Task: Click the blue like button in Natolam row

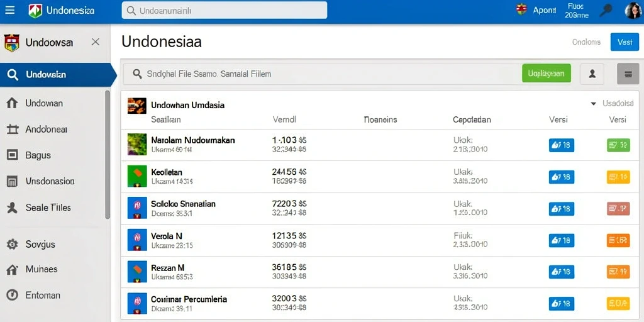Action: (x=562, y=145)
